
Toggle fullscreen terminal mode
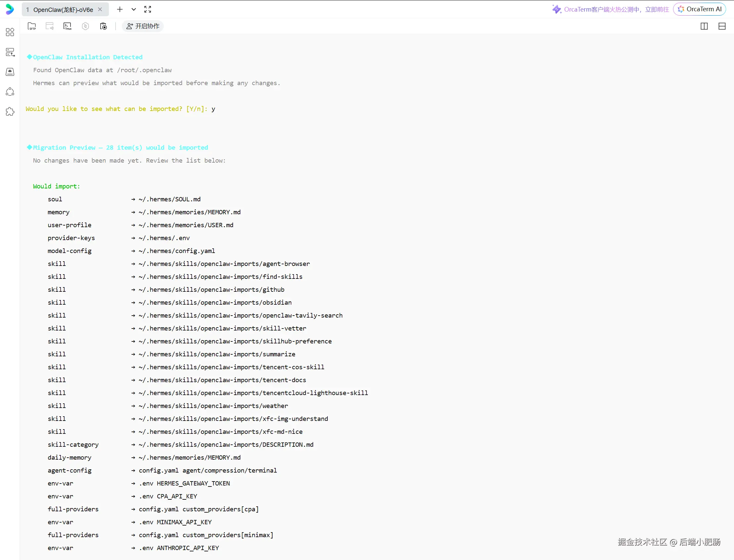(148, 9)
